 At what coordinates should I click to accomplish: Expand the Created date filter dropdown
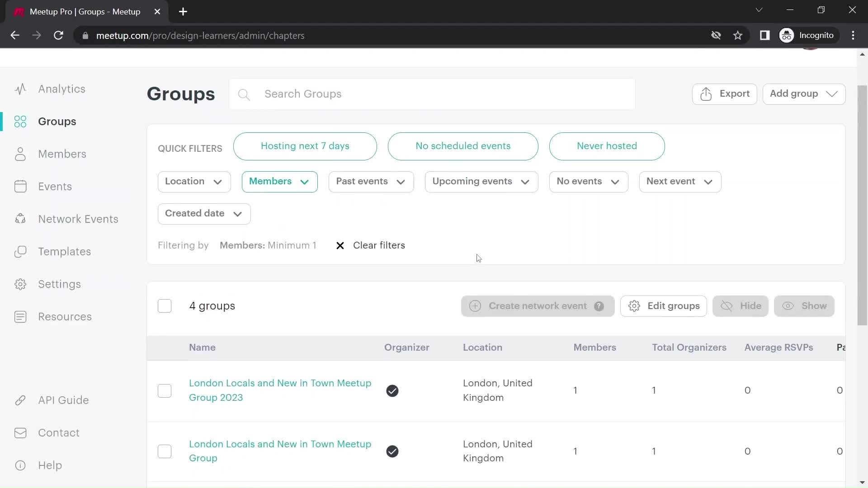tap(204, 214)
